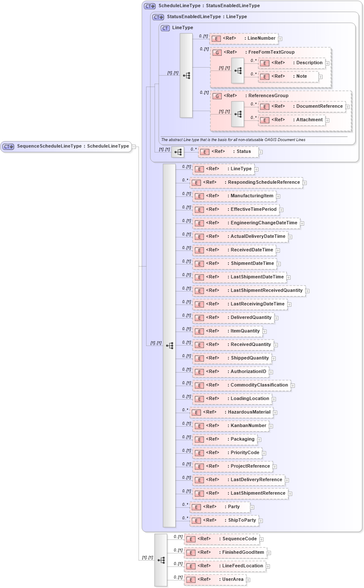
Task: Select the compositor icon above SequenceCode group
Action: click(161, 559)
